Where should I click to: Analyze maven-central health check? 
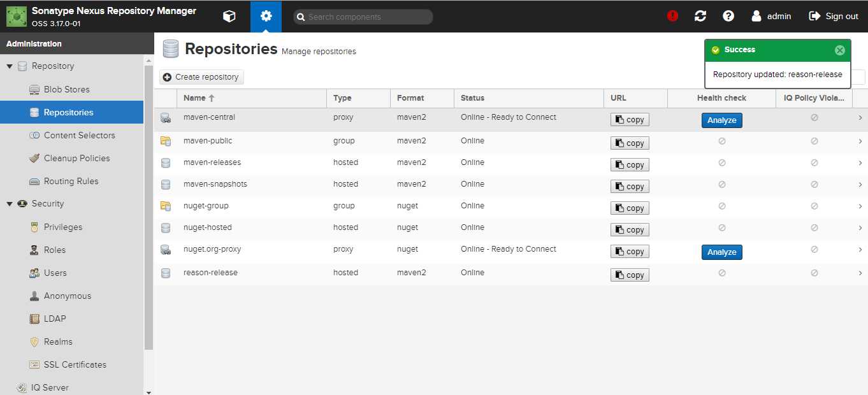[x=721, y=120]
